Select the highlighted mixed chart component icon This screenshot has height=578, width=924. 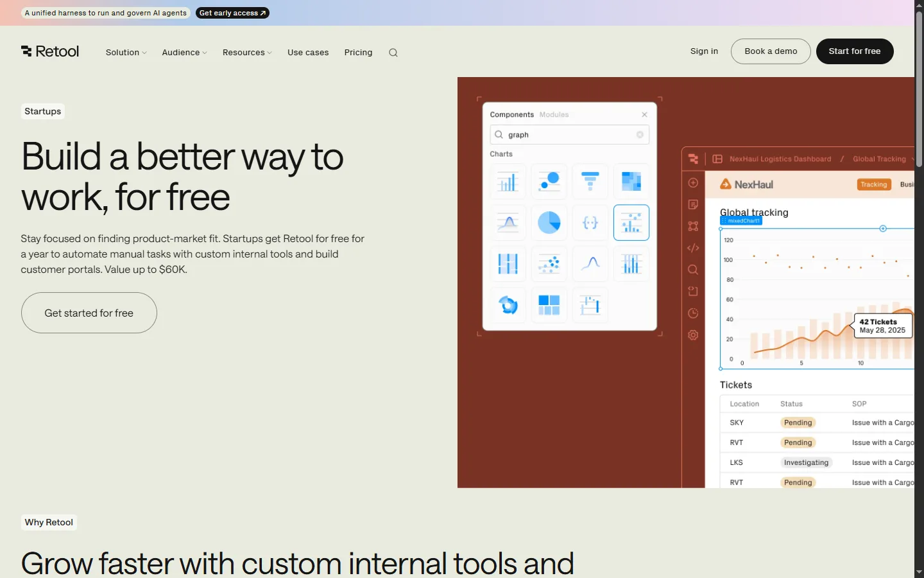coord(631,223)
